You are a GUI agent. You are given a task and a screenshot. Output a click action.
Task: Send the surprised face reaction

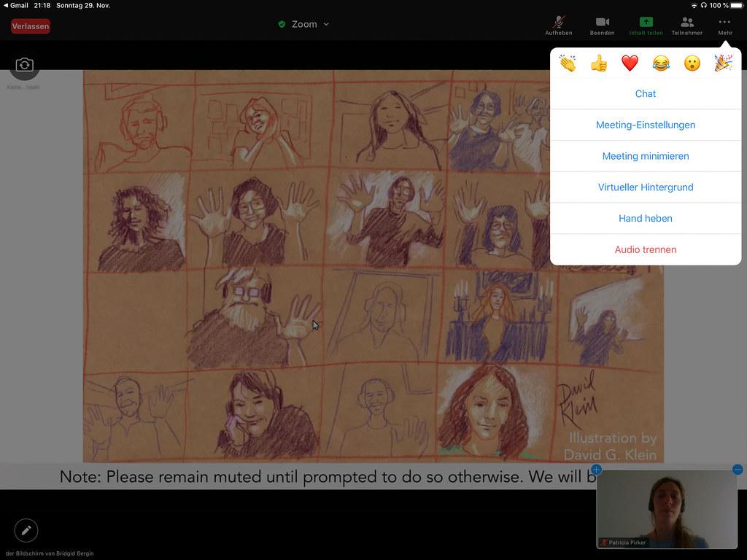click(x=692, y=63)
